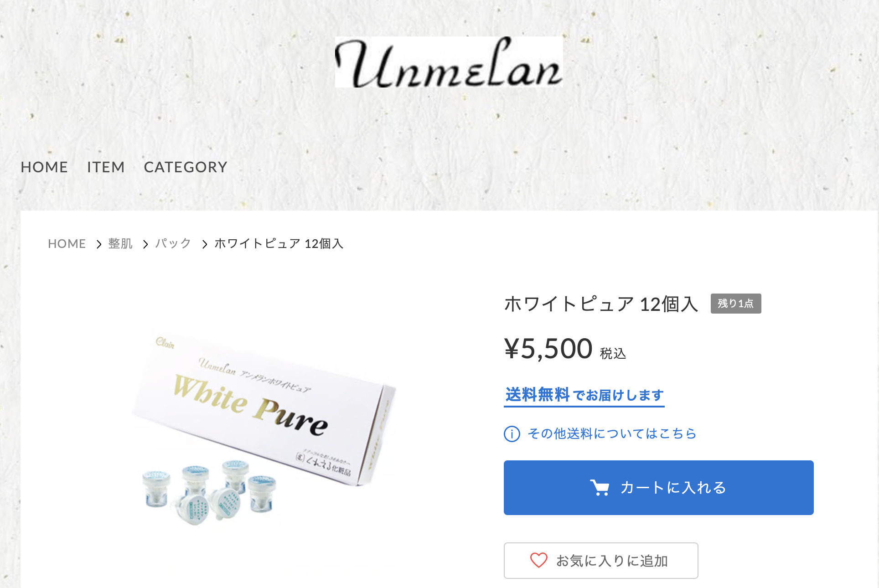Viewport: 879px width, 588px height.
Task: Go to HOME via the breadcrumb link
Action: 67,244
